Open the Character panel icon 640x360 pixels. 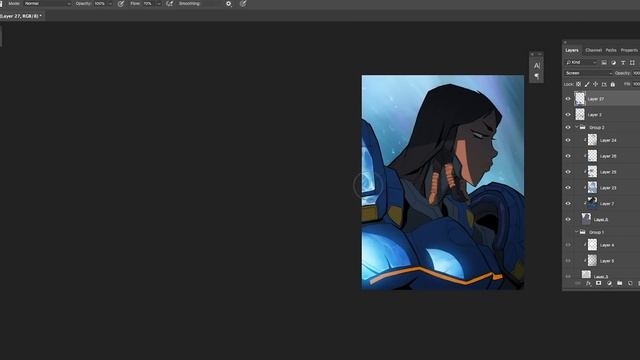pyautogui.click(x=537, y=65)
